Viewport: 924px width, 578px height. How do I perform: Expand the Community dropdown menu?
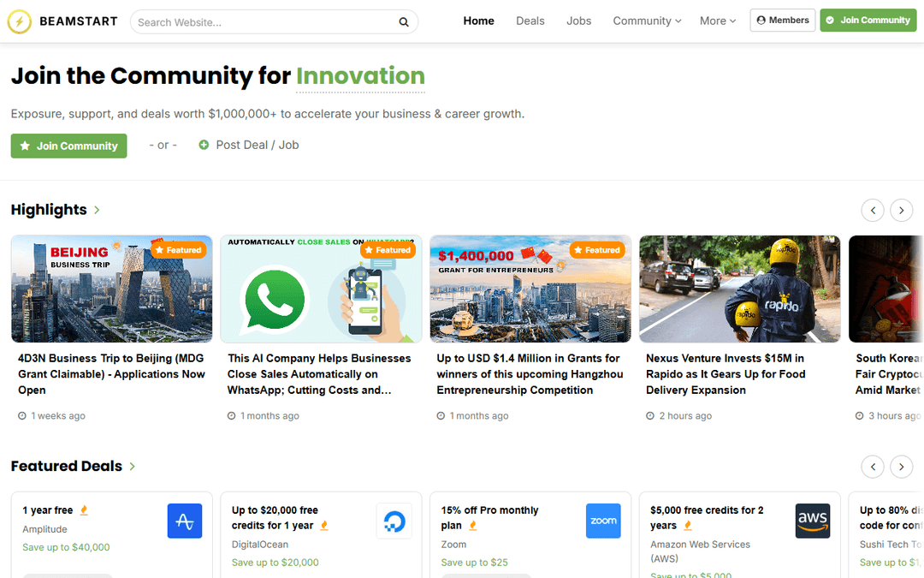pos(647,21)
